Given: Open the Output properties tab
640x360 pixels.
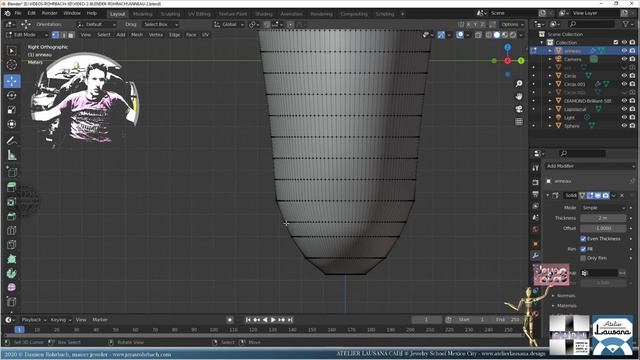Looking at the screenshot, I should (x=536, y=194).
